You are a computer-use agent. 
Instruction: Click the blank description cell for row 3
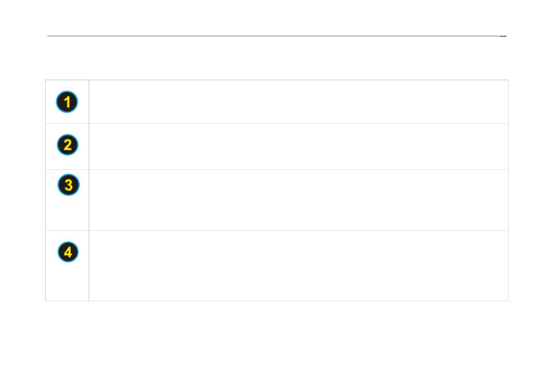[x=298, y=200]
